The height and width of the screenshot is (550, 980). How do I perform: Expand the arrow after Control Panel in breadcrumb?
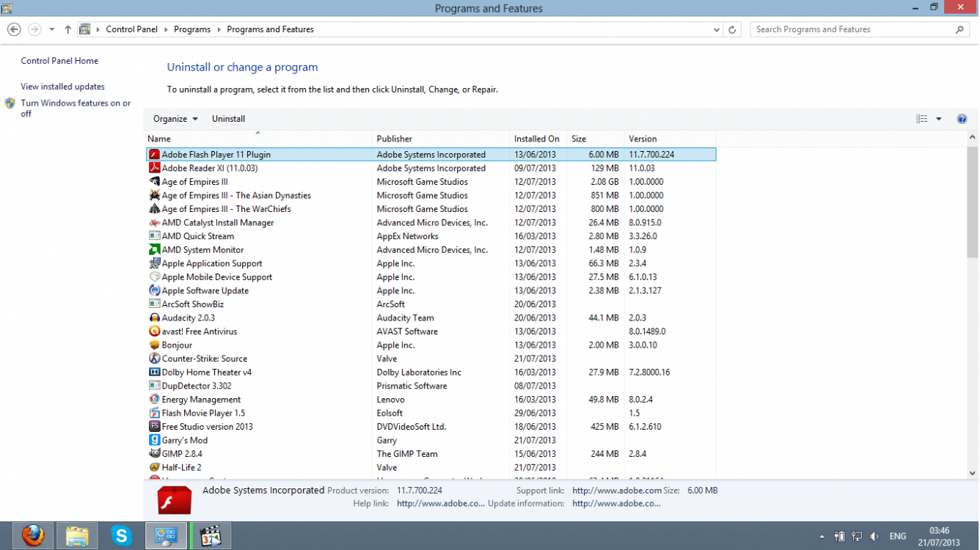click(x=167, y=29)
